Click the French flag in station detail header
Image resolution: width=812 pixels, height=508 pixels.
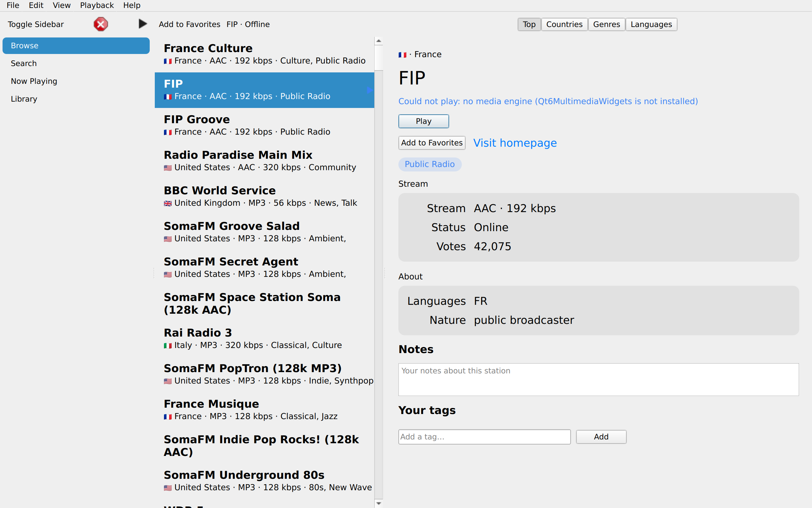(x=402, y=55)
